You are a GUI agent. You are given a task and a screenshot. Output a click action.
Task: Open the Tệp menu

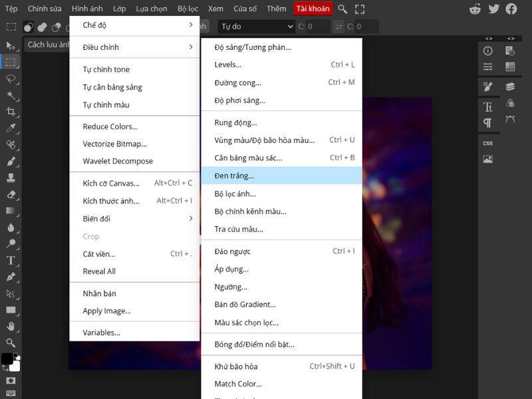point(11,9)
